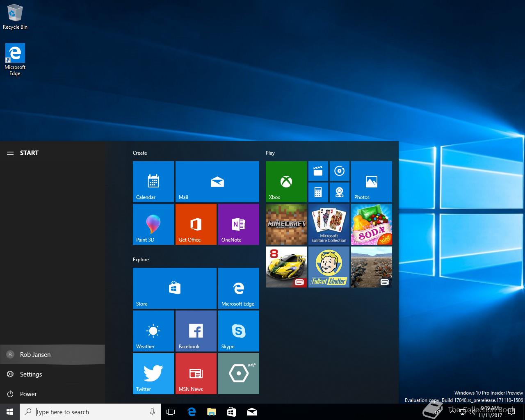525x420 pixels.
Task: Open the Calendar tile
Action: (153, 182)
